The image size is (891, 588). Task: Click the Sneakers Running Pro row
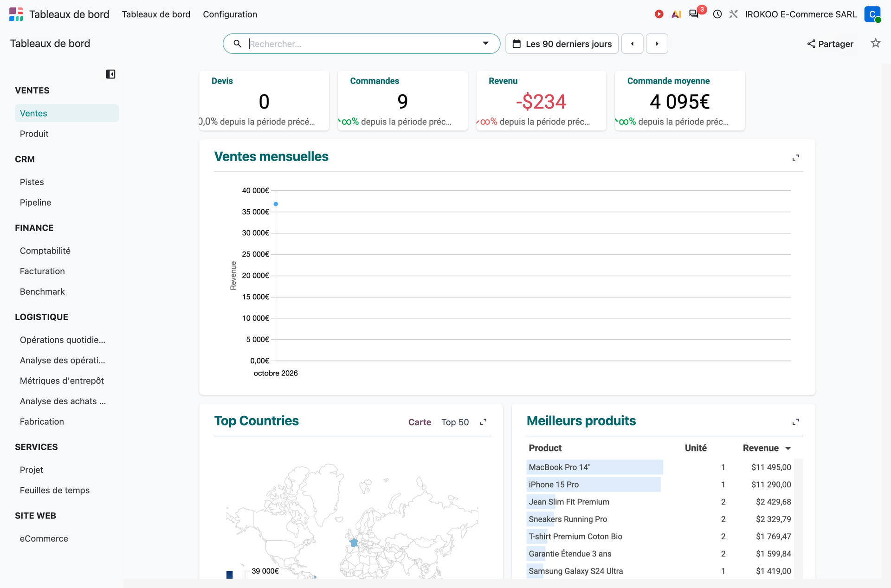click(660, 519)
